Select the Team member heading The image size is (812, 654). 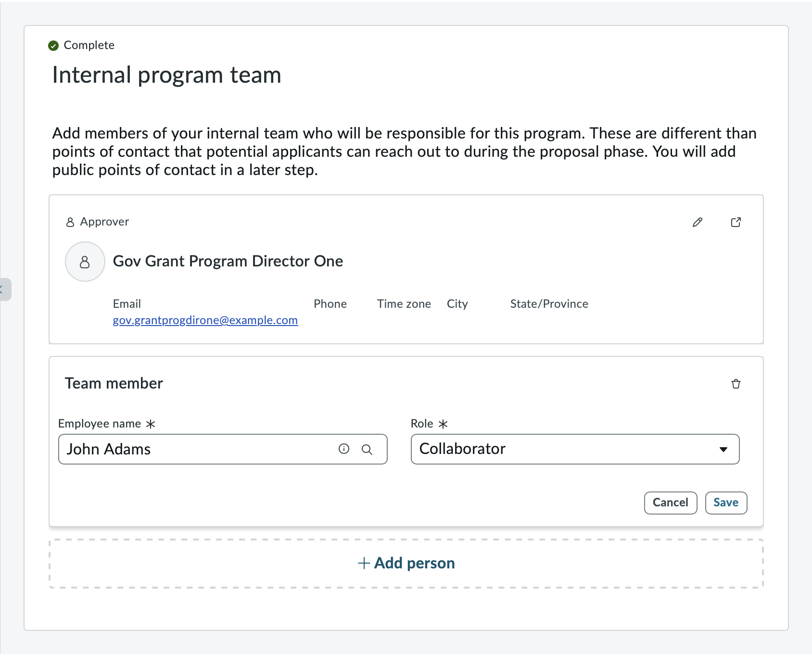tap(114, 383)
